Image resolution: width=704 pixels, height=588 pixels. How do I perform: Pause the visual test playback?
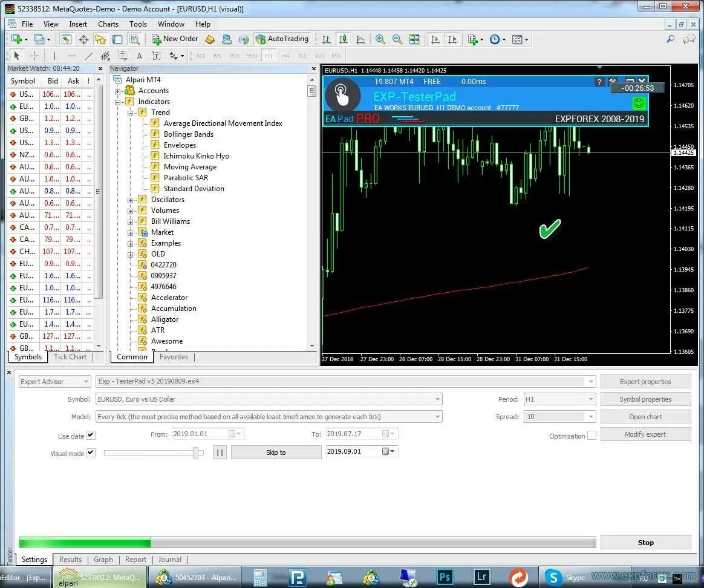coord(220,452)
